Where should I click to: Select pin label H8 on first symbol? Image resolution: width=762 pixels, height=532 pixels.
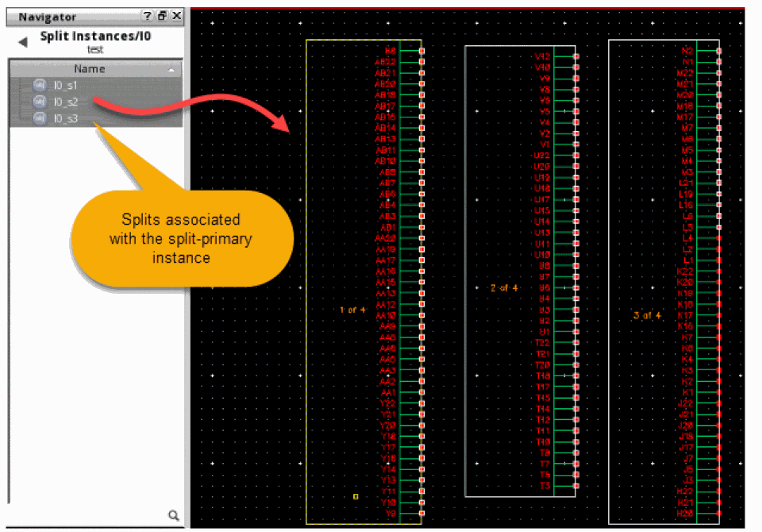pyautogui.click(x=391, y=51)
